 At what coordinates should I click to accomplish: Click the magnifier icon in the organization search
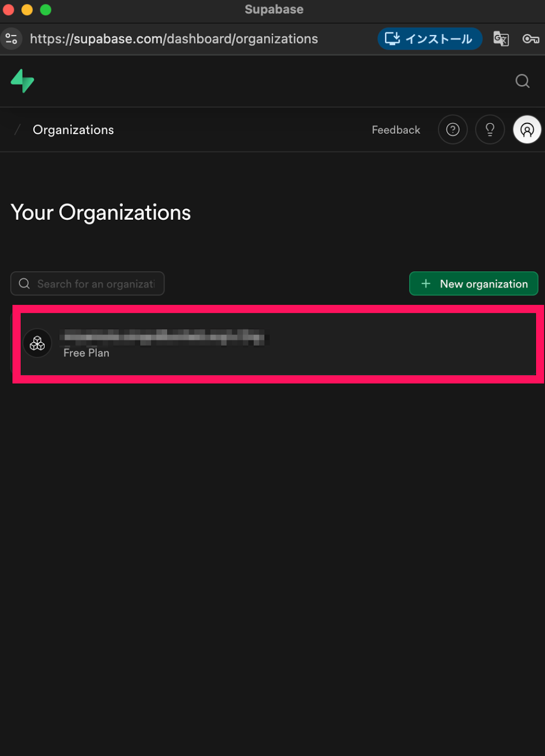click(25, 283)
